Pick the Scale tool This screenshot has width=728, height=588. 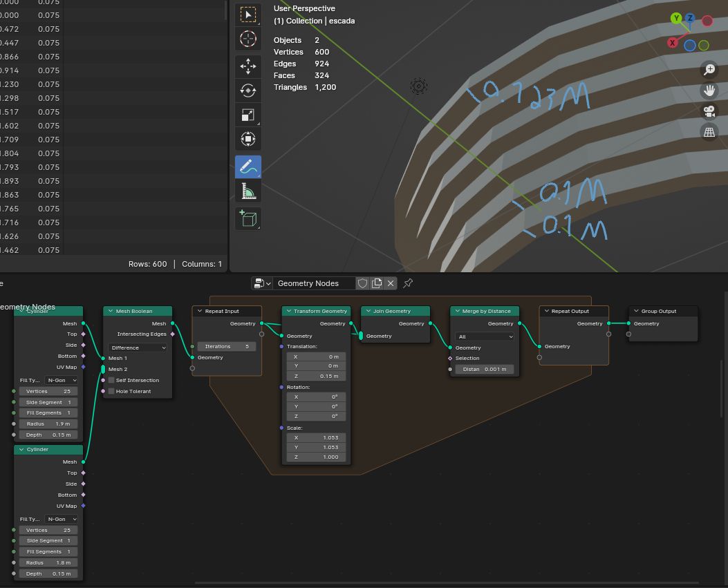[x=248, y=115]
